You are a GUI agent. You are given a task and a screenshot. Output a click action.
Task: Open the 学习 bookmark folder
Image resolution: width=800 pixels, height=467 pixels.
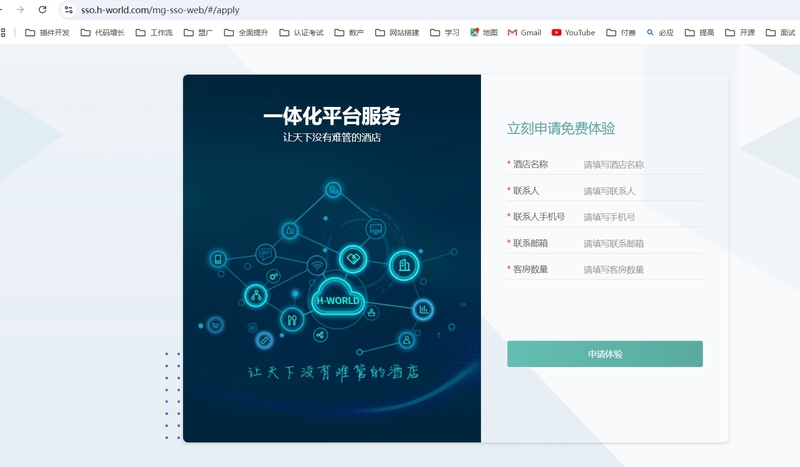click(x=444, y=33)
